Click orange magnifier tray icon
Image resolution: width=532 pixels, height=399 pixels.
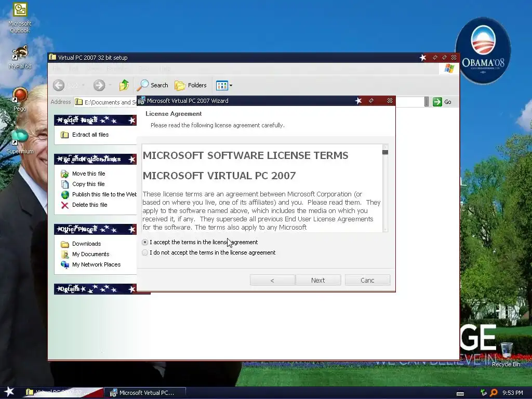click(494, 393)
